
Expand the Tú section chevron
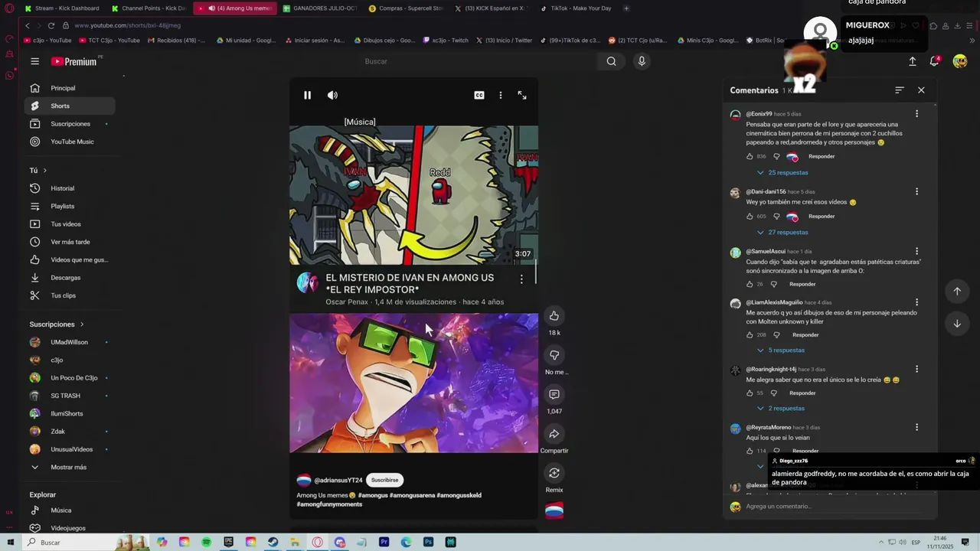pyautogui.click(x=44, y=171)
